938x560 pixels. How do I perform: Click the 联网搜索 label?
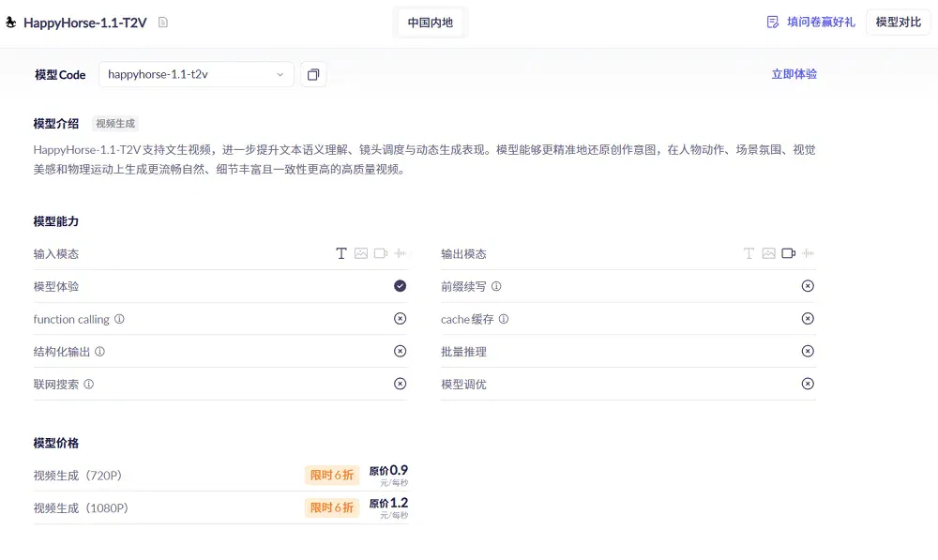pyautogui.click(x=56, y=384)
